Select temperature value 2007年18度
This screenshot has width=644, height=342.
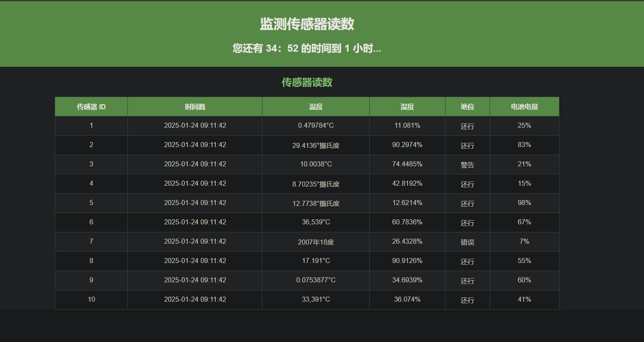[316, 242]
